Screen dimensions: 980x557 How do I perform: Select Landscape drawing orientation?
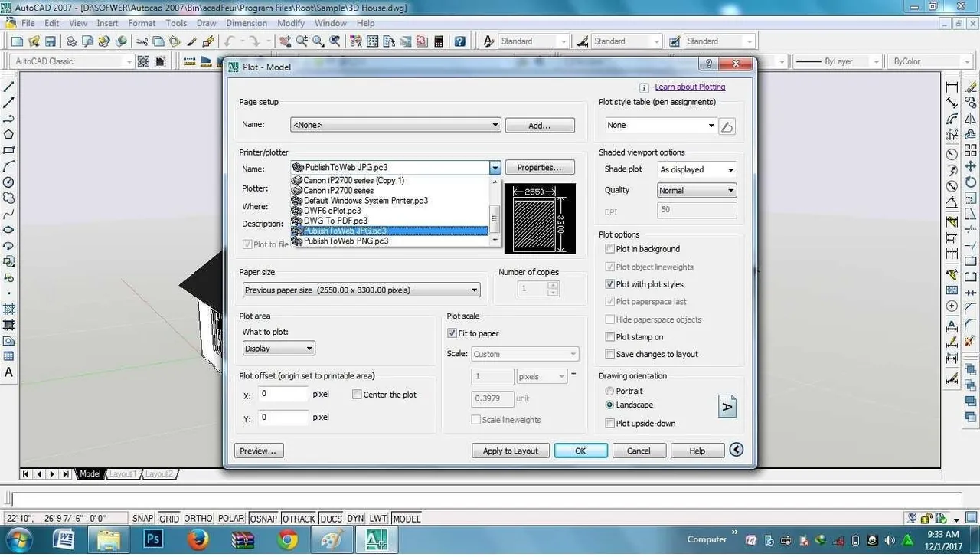[x=610, y=405]
